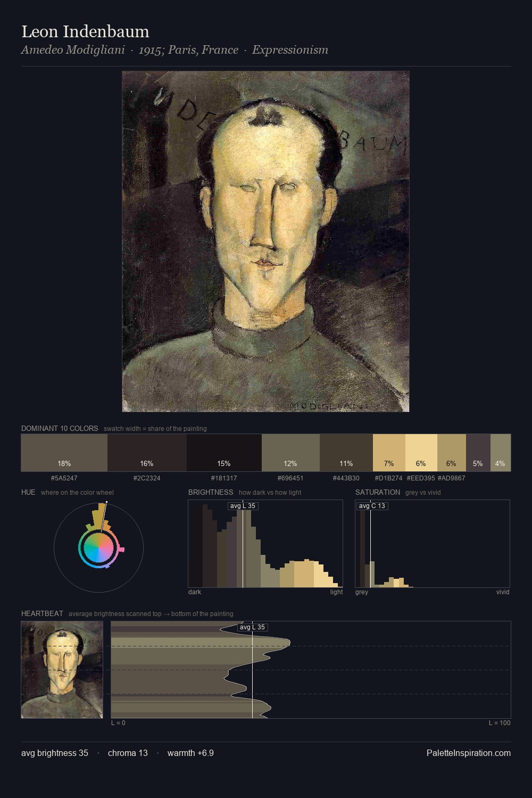Click the hex code #AD9867
Image resolution: width=532 pixels, height=798 pixels.
452,478
